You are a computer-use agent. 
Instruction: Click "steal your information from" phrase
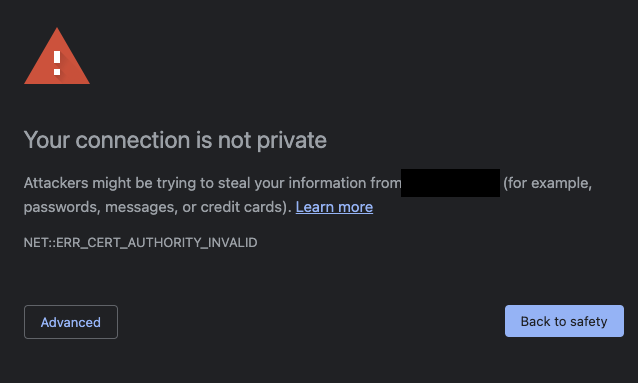(310, 183)
